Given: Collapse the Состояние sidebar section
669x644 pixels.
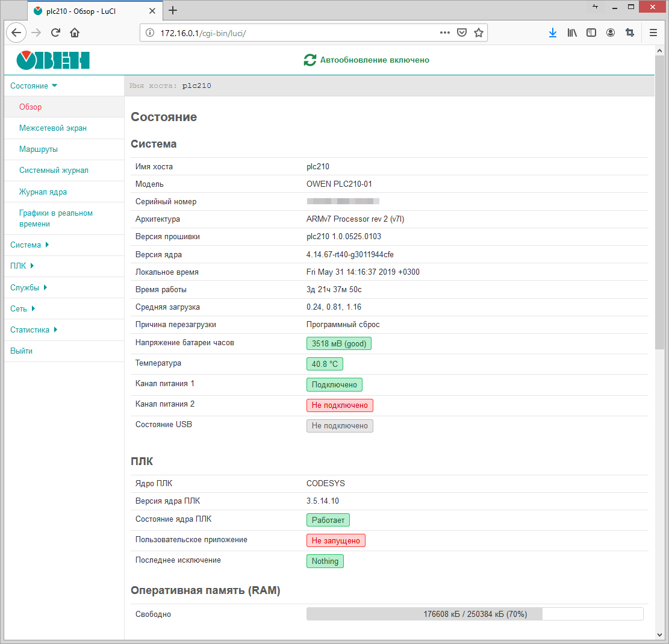Looking at the screenshot, I should pyautogui.click(x=29, y=86).
